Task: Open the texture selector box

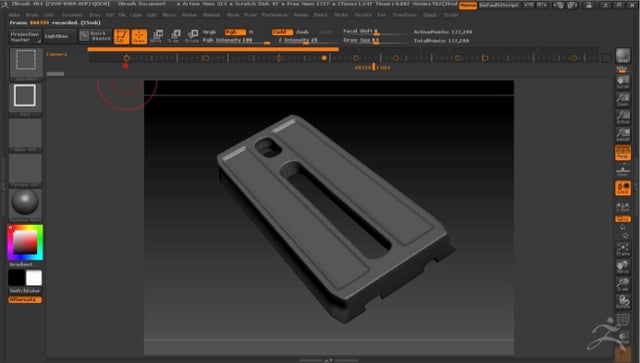Action: click(x=25, y=170)
